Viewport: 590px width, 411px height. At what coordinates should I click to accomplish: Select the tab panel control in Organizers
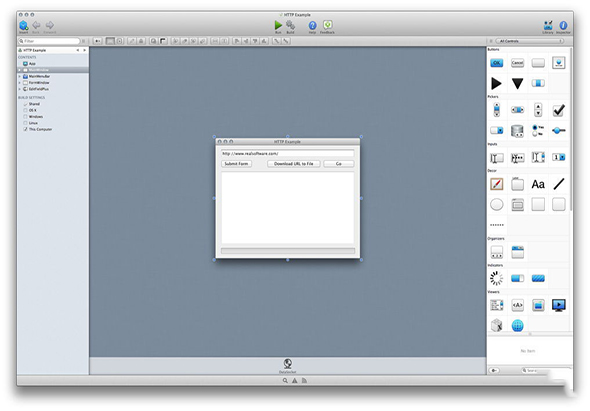pos(517,252)
